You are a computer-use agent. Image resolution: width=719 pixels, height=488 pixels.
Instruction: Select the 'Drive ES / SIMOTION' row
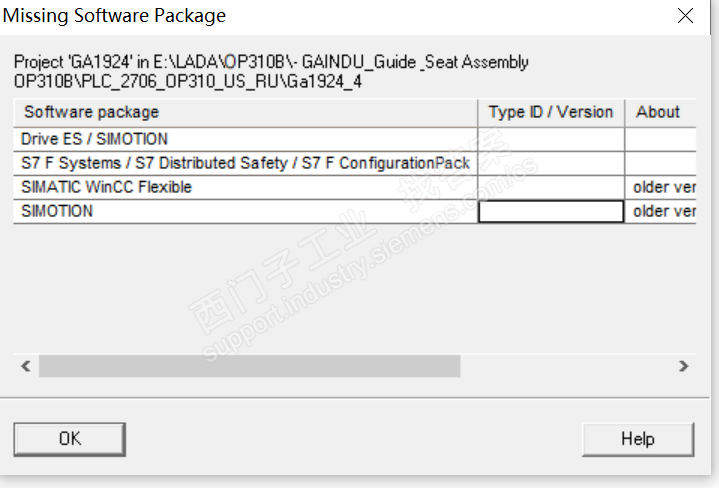tap(246, 139)
